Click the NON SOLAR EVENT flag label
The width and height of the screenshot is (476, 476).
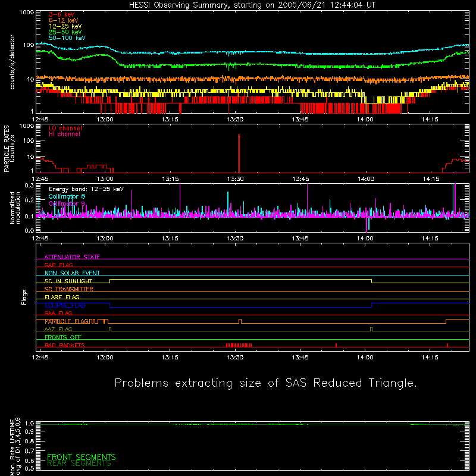tap(72, 273)
